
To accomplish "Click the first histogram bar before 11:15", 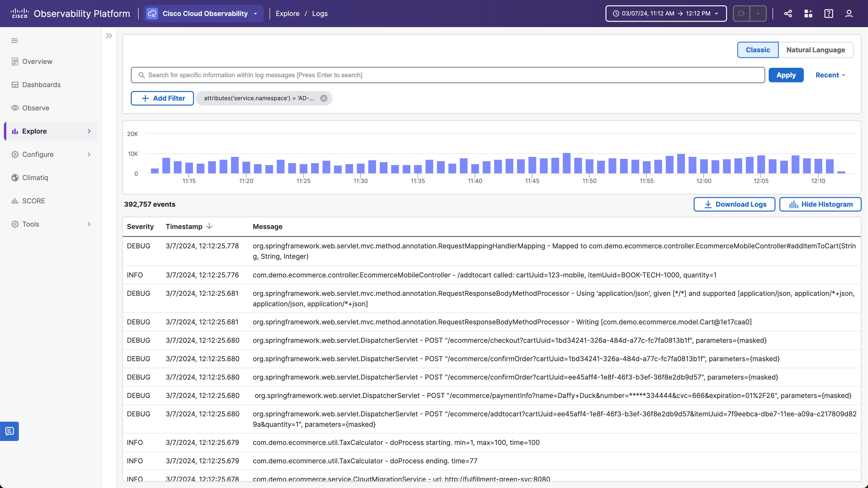I will [x=155, y=171].
